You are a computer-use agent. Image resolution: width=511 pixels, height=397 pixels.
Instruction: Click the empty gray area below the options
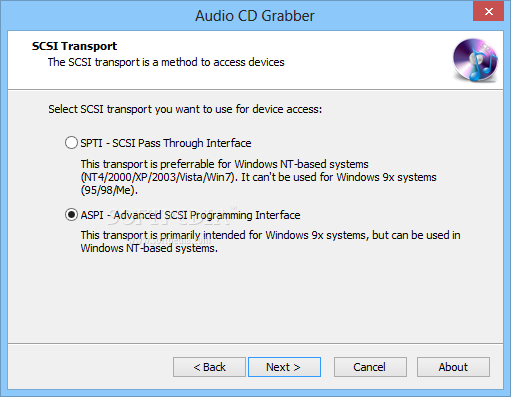click(x=255, y=298)
